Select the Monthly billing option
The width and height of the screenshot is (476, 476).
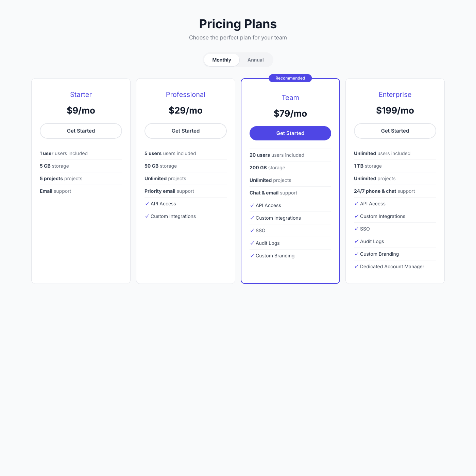click(x=221, y=60)
